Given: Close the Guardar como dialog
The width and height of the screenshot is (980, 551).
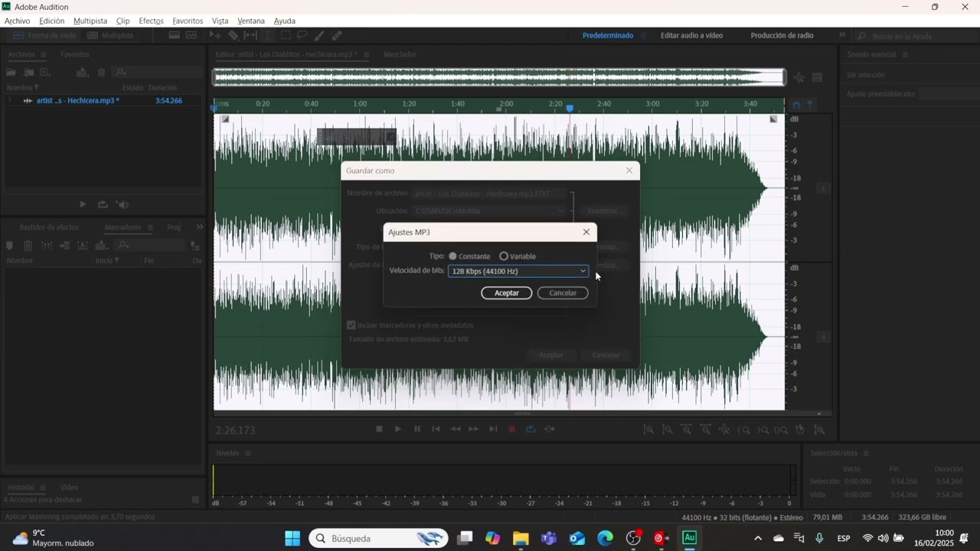Looking at the screenshot, I should (x=629, y=171).
